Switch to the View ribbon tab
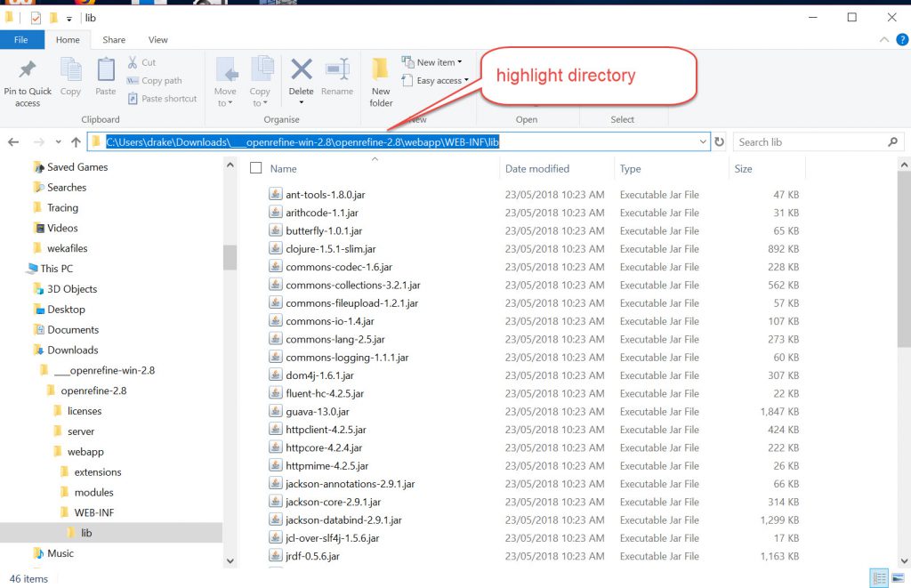This screenshot has width=911, height=588. point(158,40)
